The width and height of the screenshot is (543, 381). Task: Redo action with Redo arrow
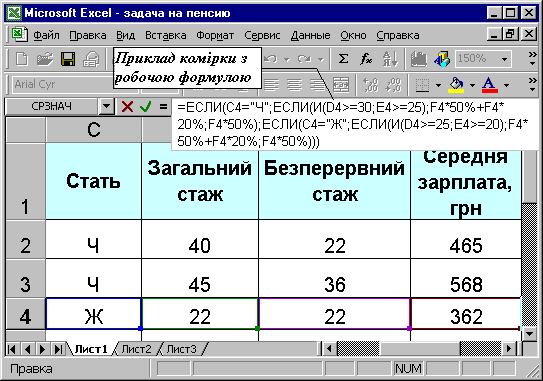pyautogui.click(x=304, y=59)
